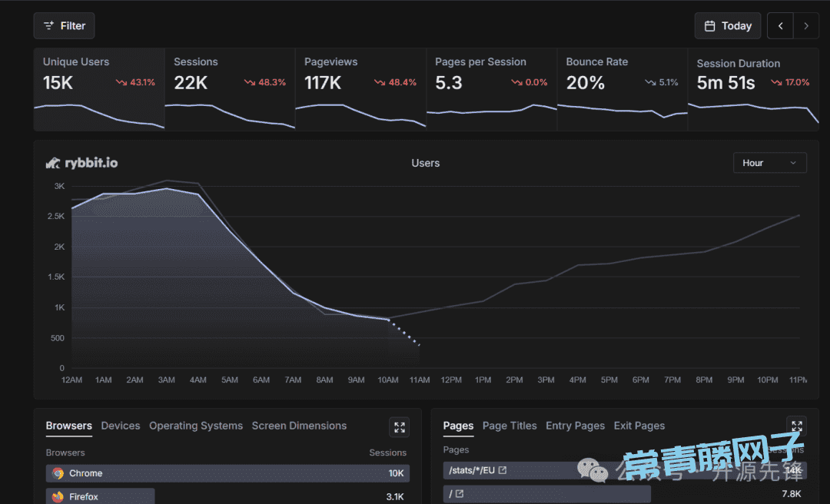Click the next day arrow

[805, 26]
